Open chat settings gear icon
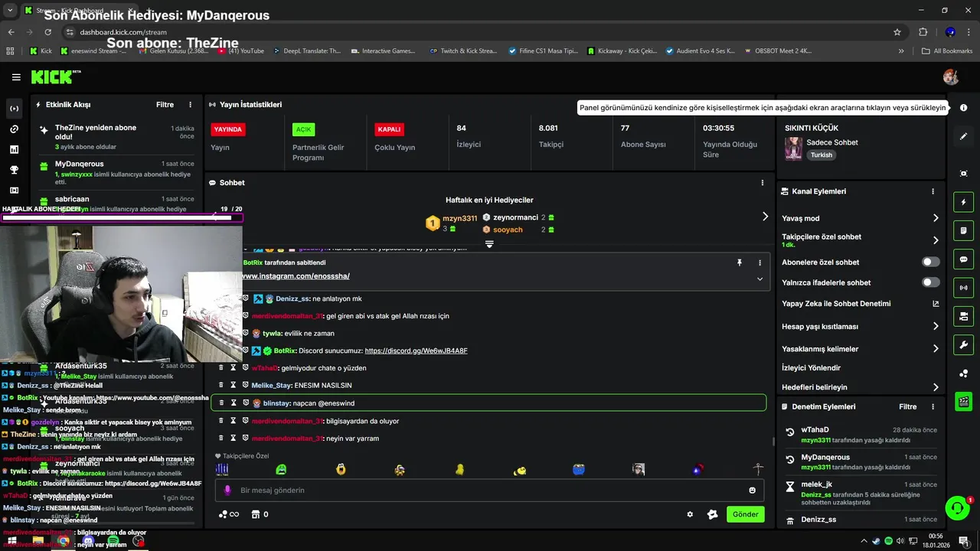Viewport: 980px width, 551px height. point(690,514)
